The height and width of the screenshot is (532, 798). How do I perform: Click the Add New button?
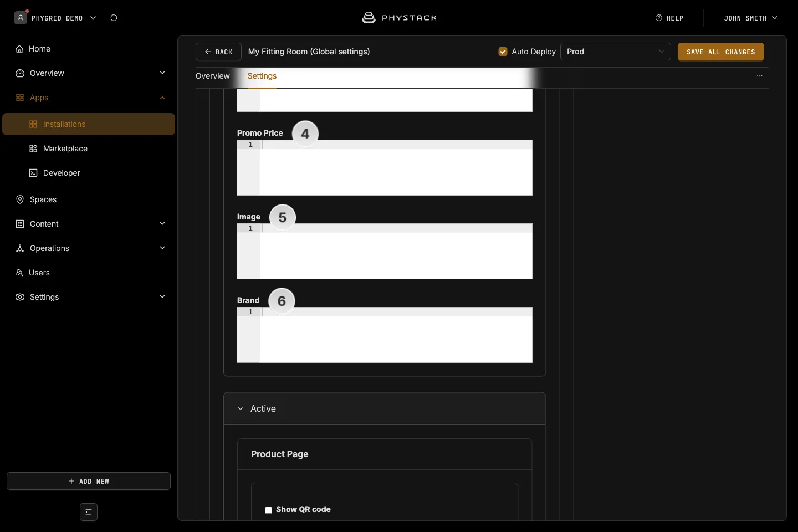pos(89,481)
